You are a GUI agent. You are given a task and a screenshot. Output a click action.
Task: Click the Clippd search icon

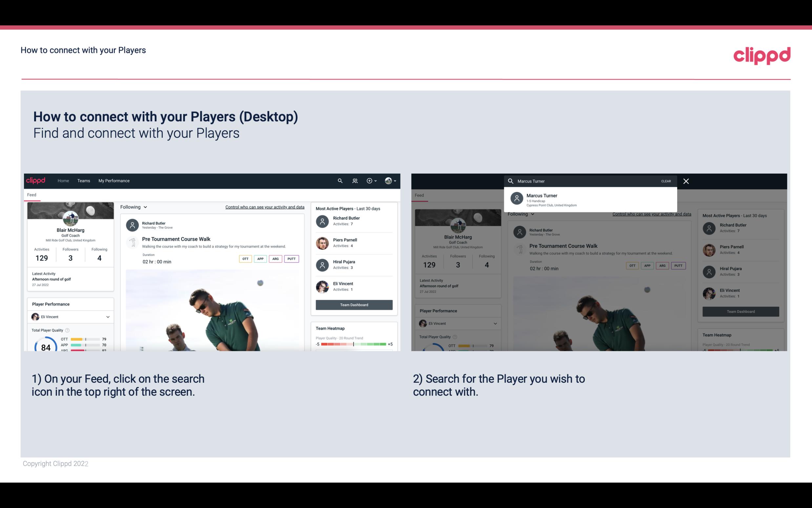click(x=339, y=180)
